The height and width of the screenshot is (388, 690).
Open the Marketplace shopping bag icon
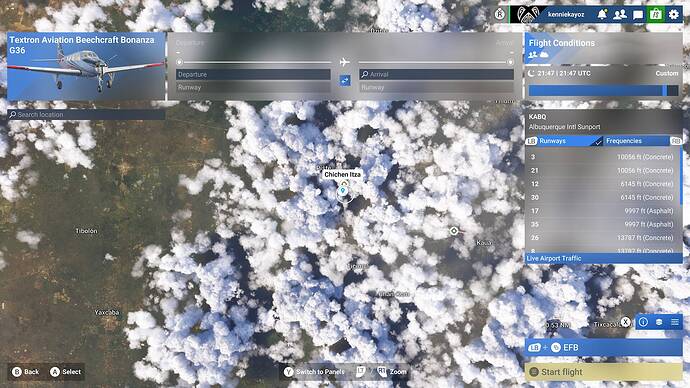pyautogui.click(x=656, y=15)
